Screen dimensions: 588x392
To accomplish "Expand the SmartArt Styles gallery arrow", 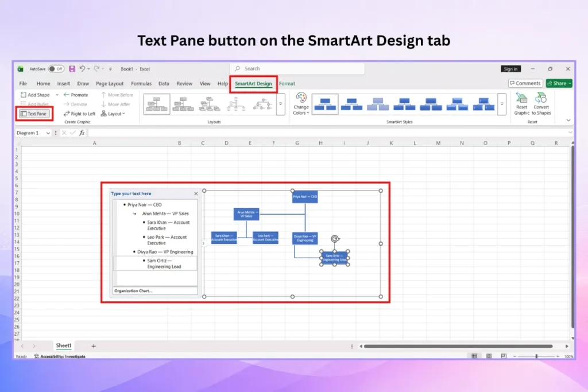I will [x=502, y=104].
